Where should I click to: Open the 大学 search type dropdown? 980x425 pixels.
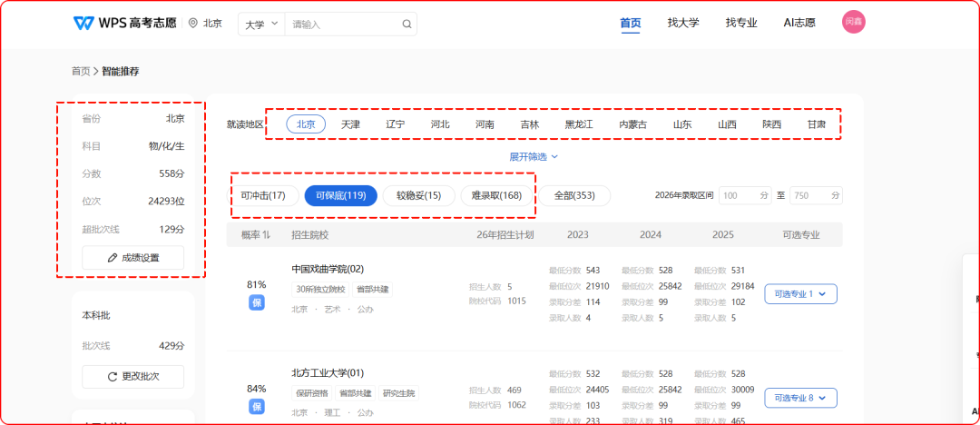coord(261,24)
